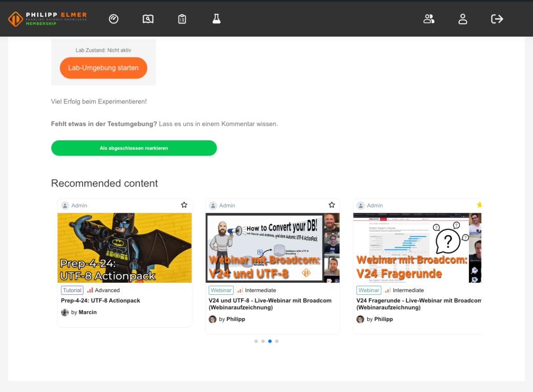Star the Prep-4-24 UTF-8 Actionpack card

pos(184,205)
